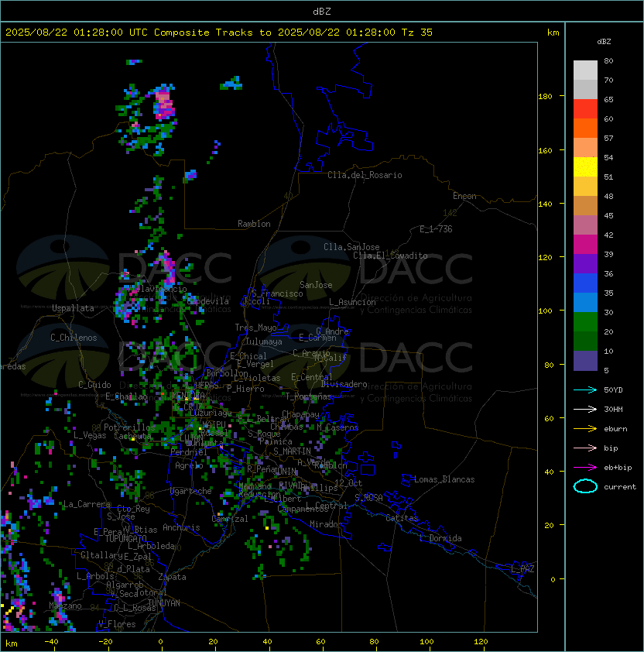The width and height of the screenshot is (644, 652).
Task: Click the strong magenta storm cell in far north
Action: [164, 105]
